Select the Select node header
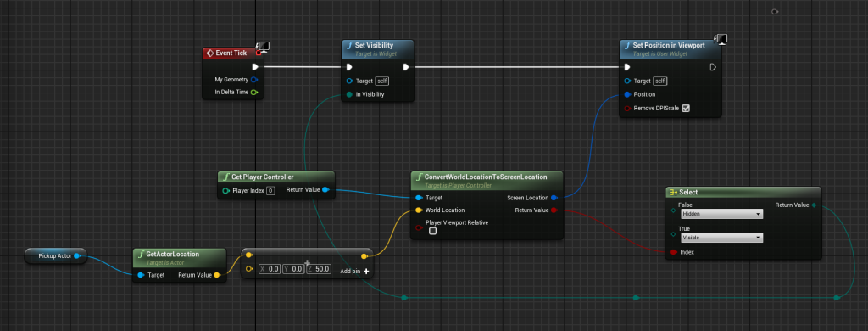Image resolution: width=868 pixels, height=331 pixels. tap(743, 192)
